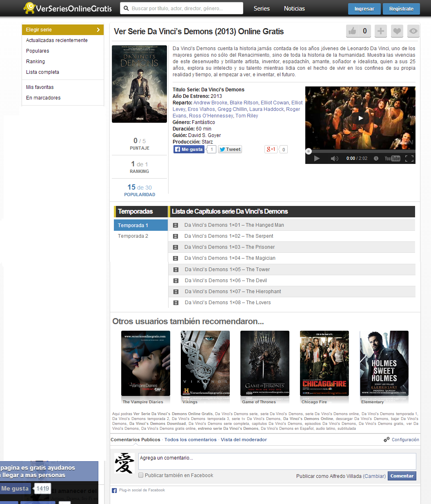Click the Tweet button
The image size is (431, 504).
point(230,149)
